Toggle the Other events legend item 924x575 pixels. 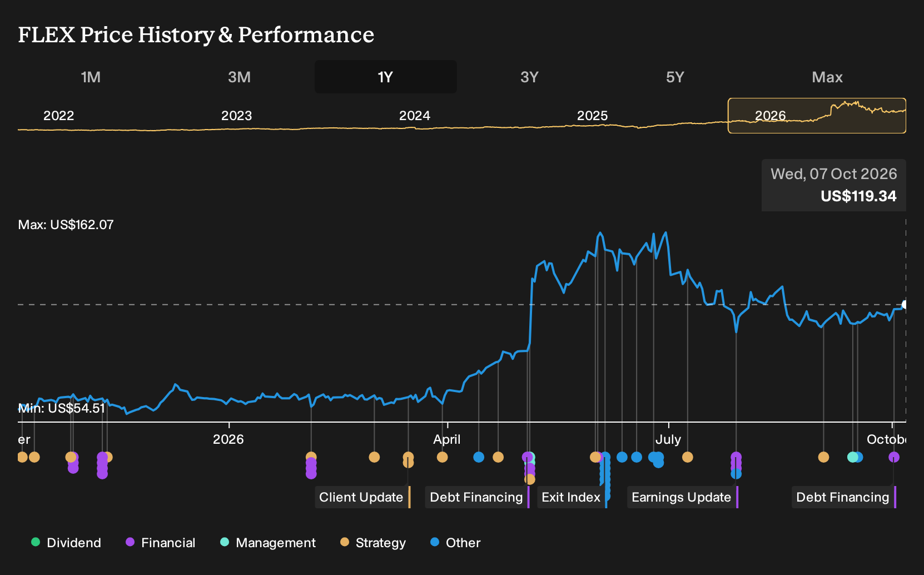pos(455,543)
